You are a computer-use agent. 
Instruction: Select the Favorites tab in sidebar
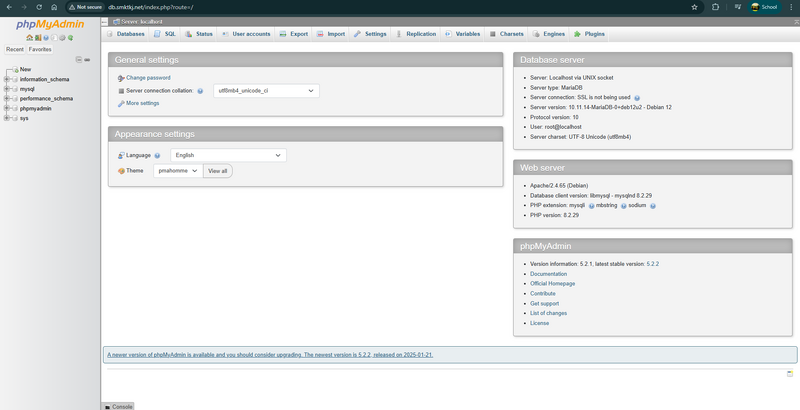(x=40, y=49)
